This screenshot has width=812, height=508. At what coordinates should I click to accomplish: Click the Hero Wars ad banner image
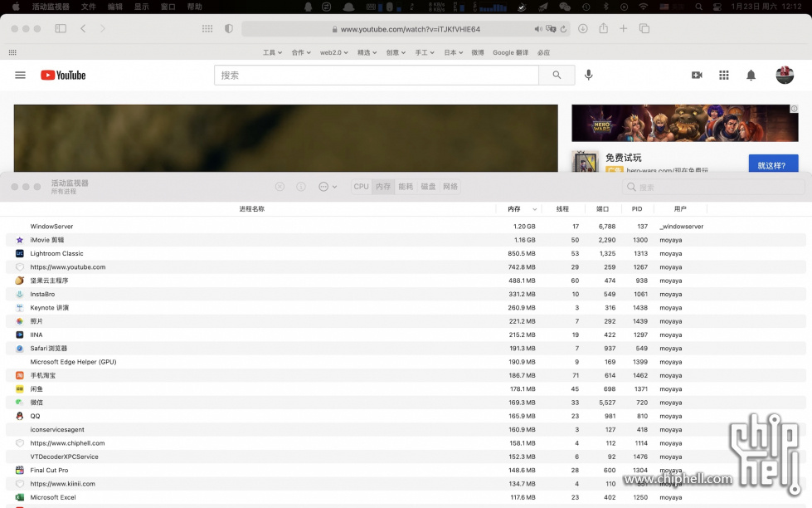(x=684, y=123)
